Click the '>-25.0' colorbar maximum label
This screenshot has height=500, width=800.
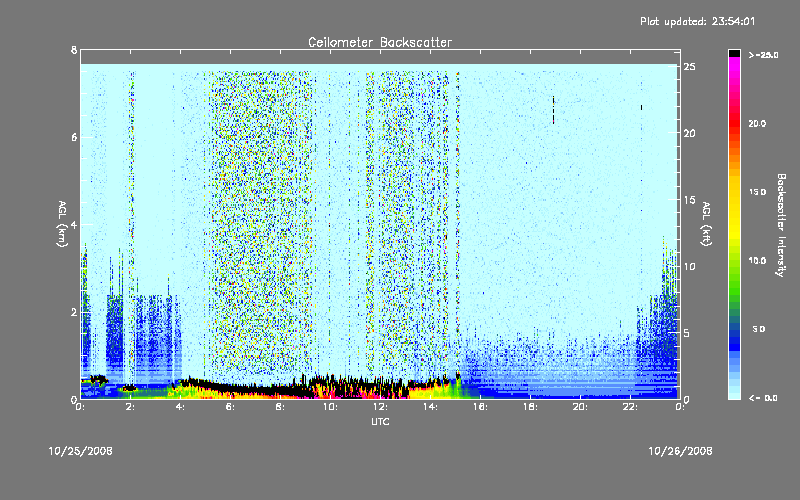coord(763,55)
